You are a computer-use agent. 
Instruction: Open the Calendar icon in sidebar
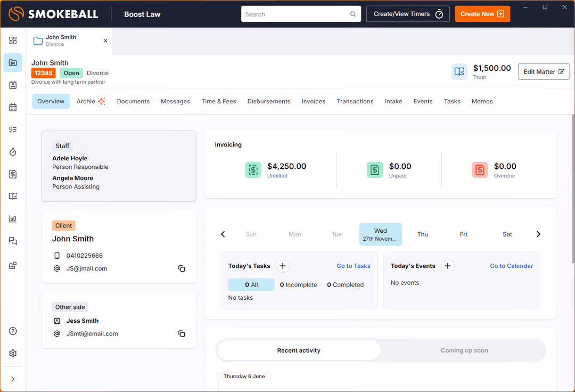(x=13, y=108)
